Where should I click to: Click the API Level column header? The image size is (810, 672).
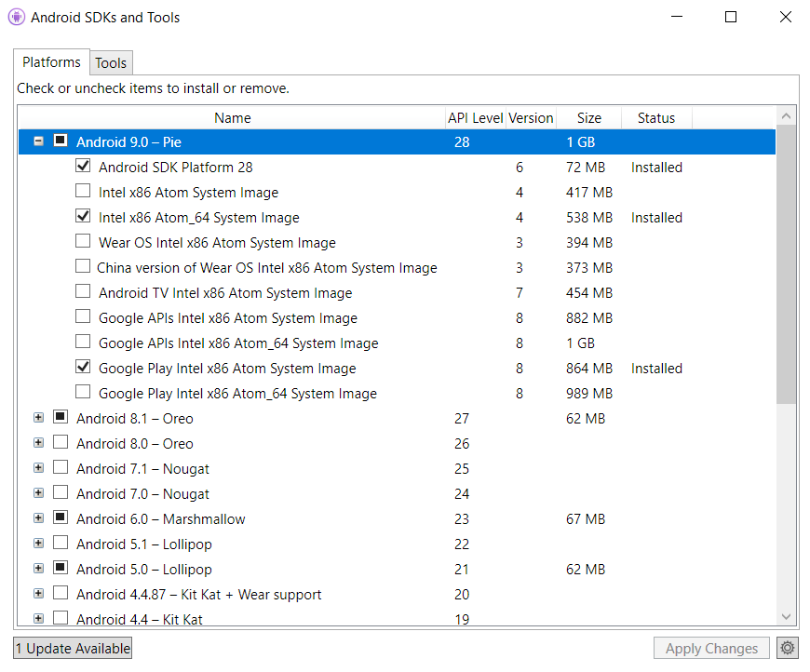point(475,118)
